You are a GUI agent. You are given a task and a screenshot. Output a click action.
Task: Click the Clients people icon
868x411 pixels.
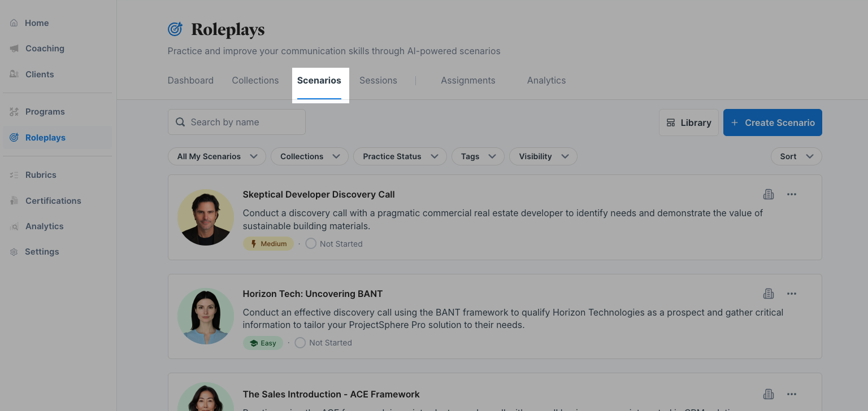tap(14, 74)
